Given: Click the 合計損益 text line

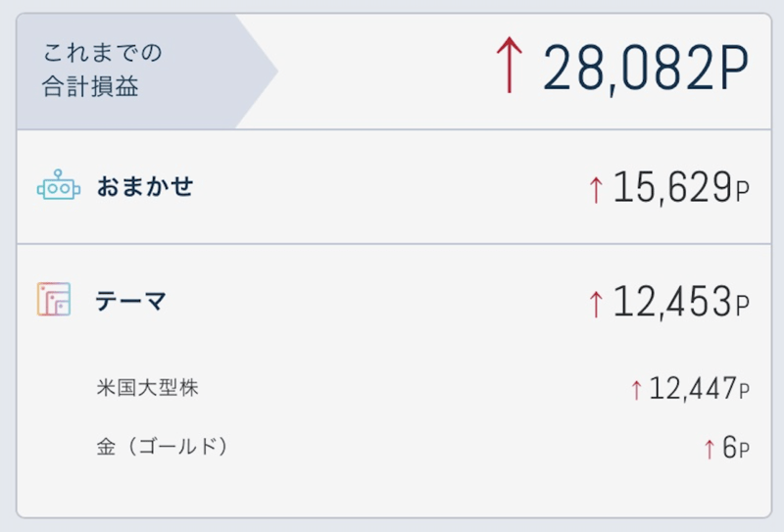Looking at the screenshot, I should point(90,86).
